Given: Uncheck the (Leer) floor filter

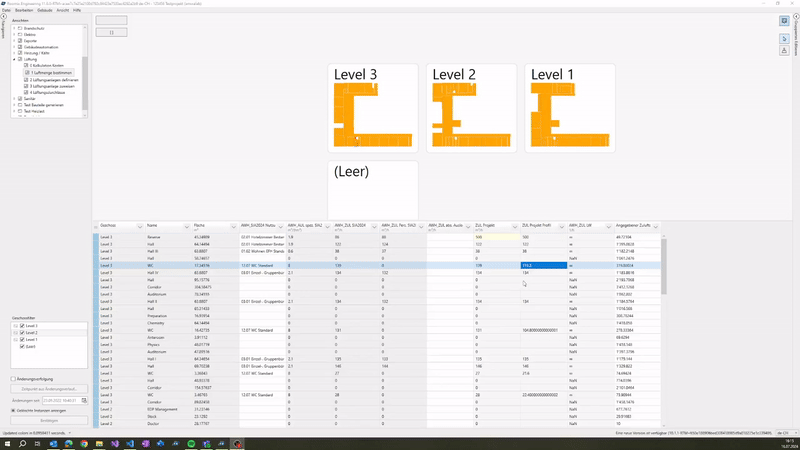Looking at the screenshot, I should [22, 345].
